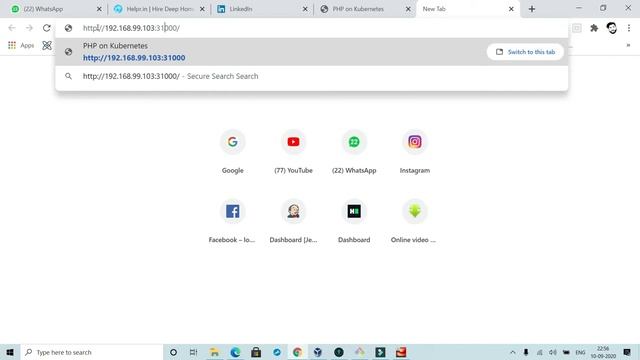
Task: Click the Switch to this tab button
Action: (525, 52)
